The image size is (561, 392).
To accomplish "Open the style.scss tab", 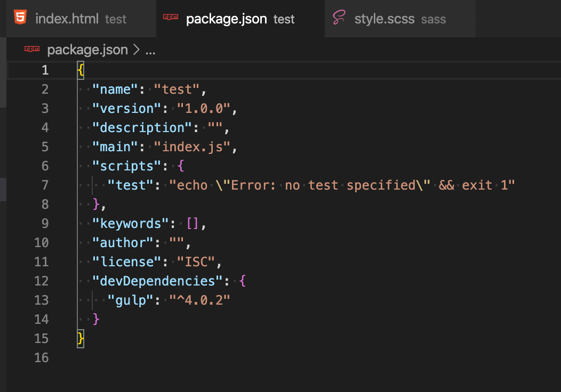I will 384,19.
